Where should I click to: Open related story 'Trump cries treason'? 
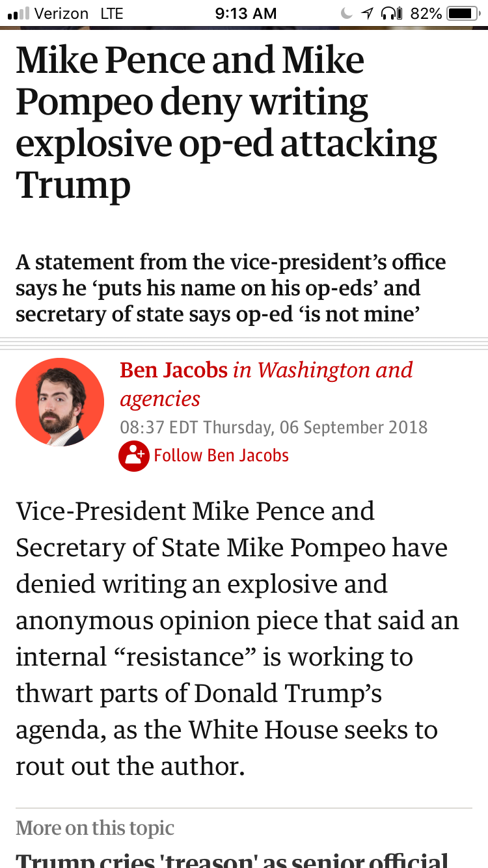click(x=232, y=859)
